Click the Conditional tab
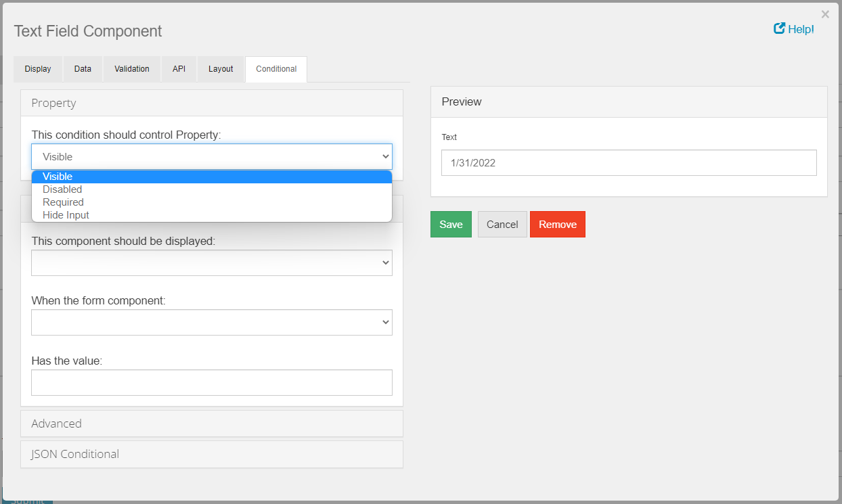Viewport: 842px width, 504px height. tap(276, 69)
